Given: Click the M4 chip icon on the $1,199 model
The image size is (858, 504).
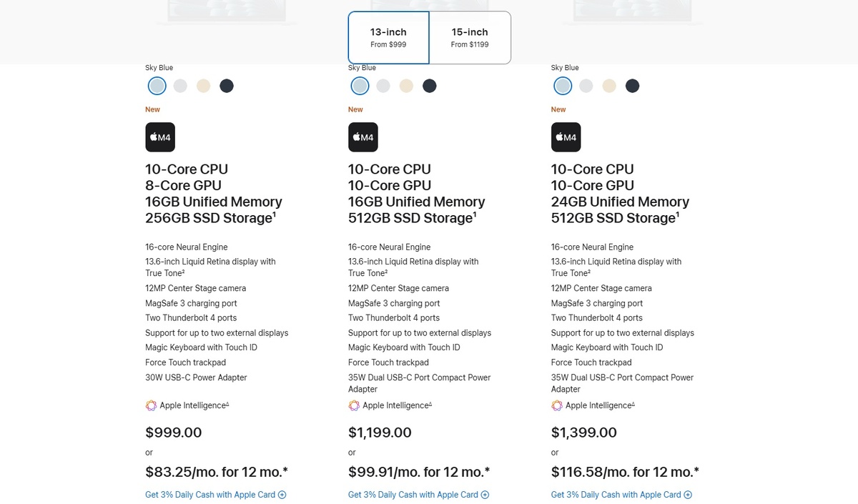Looking at the screenshot, I should (363, 137).
